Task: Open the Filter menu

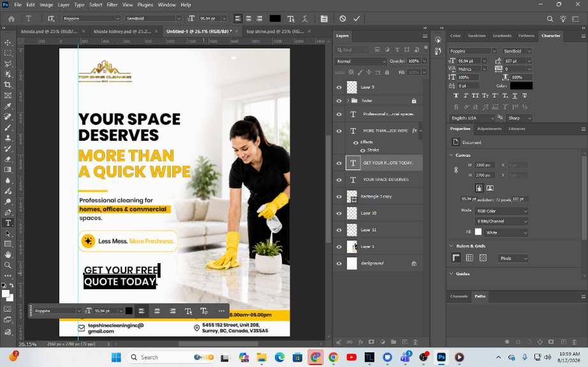Action: point(112,5)
